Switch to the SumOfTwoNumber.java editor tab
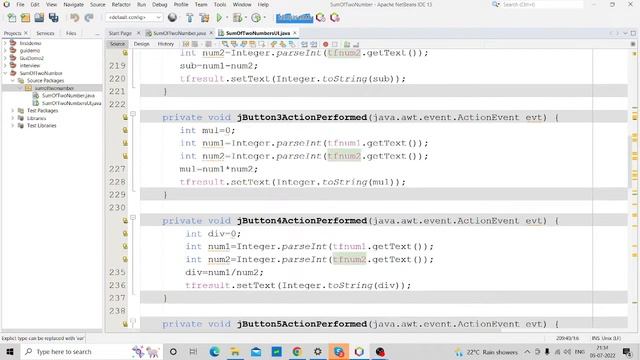 [x=179, y=33]
